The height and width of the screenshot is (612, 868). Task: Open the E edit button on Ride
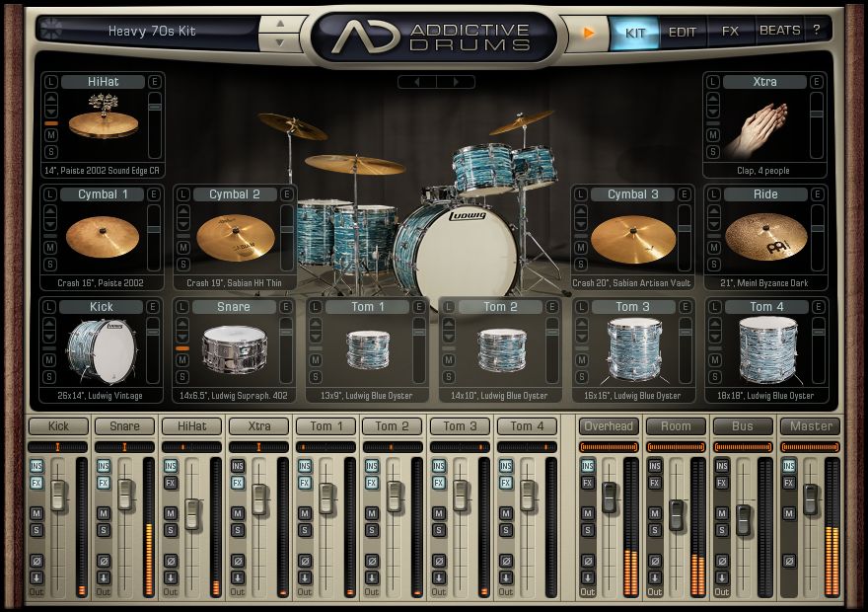816,195
